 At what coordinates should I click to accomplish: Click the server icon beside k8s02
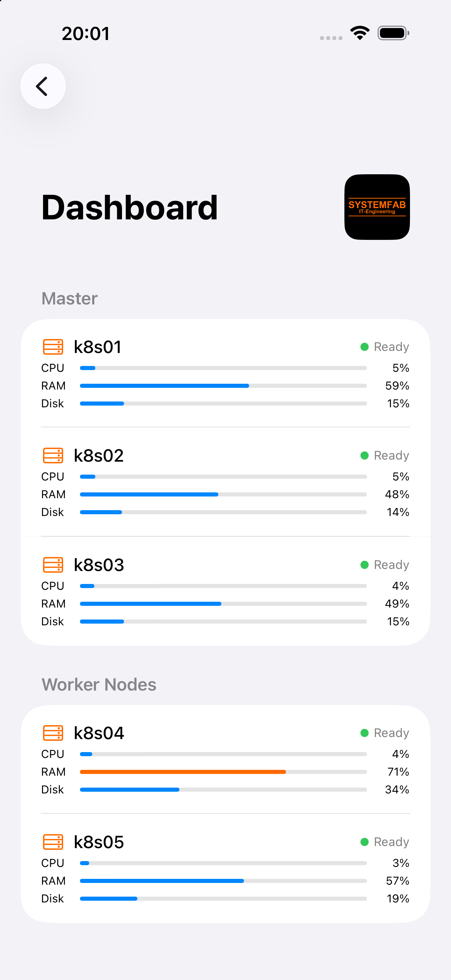point(53,455)
